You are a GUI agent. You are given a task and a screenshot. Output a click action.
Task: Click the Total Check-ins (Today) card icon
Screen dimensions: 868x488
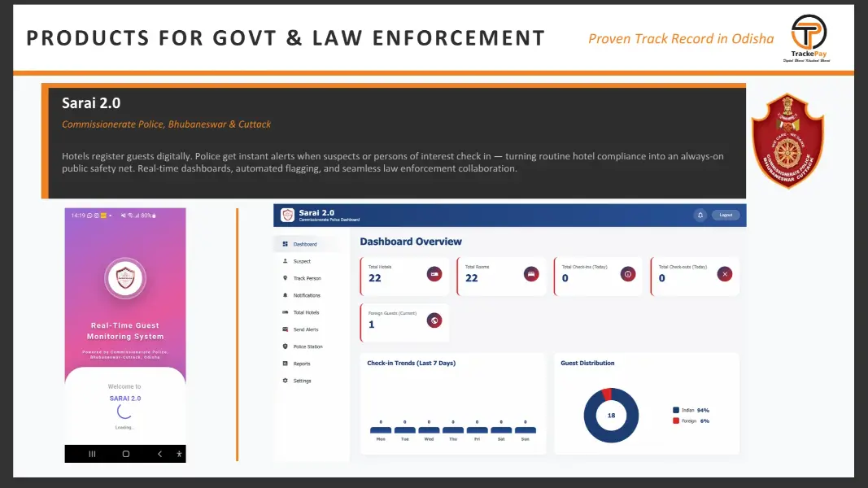point(628,274)
